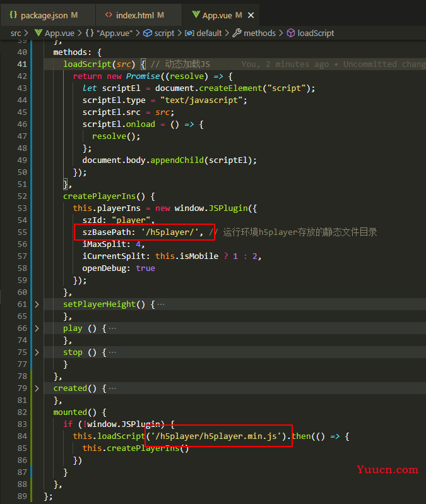Click appendChild on line 49

tap(177, 160)
